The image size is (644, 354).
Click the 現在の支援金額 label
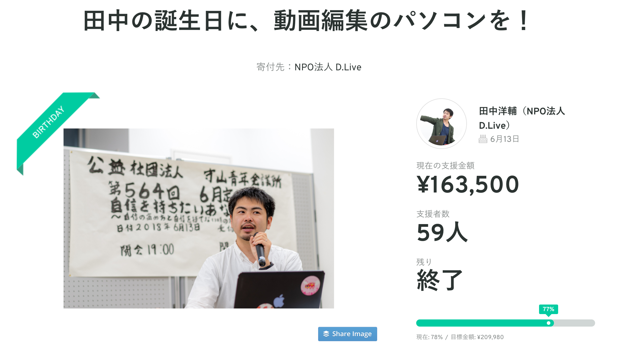tap(445, 166)
